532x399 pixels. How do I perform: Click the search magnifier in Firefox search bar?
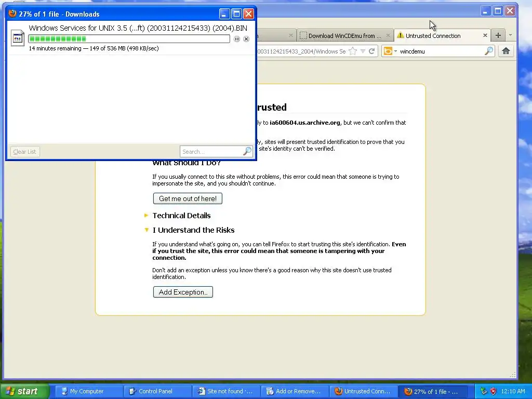pyautogui.click(x=489, y=51)
